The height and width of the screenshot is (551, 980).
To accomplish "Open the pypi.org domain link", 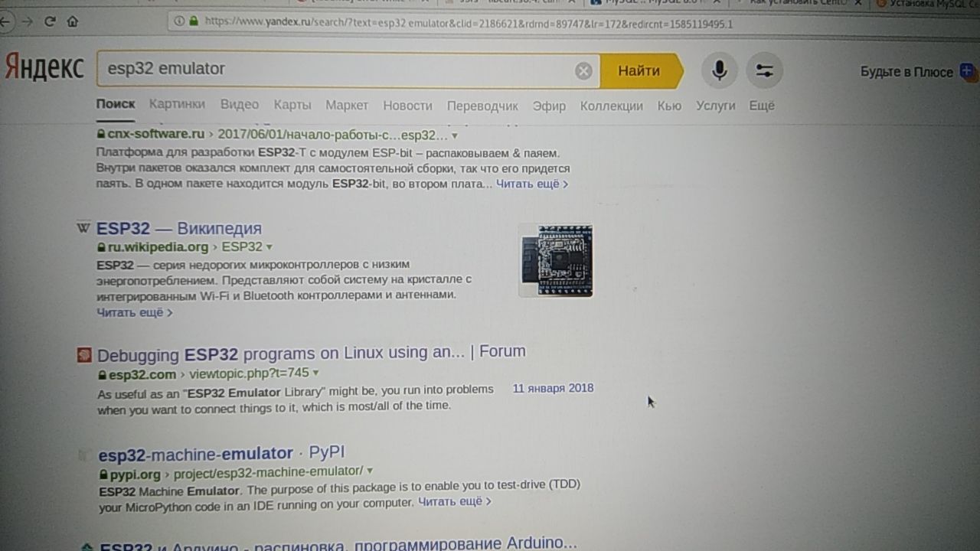I will (x=135, y=474).
